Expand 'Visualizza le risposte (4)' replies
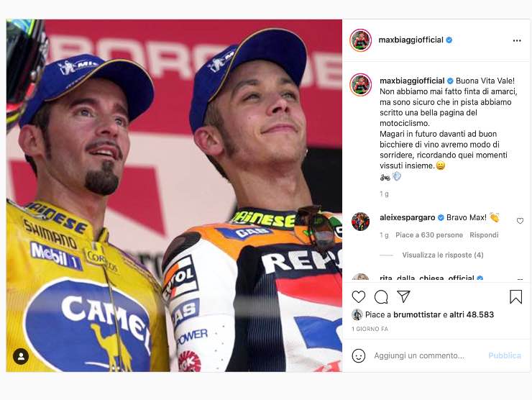 442,255
